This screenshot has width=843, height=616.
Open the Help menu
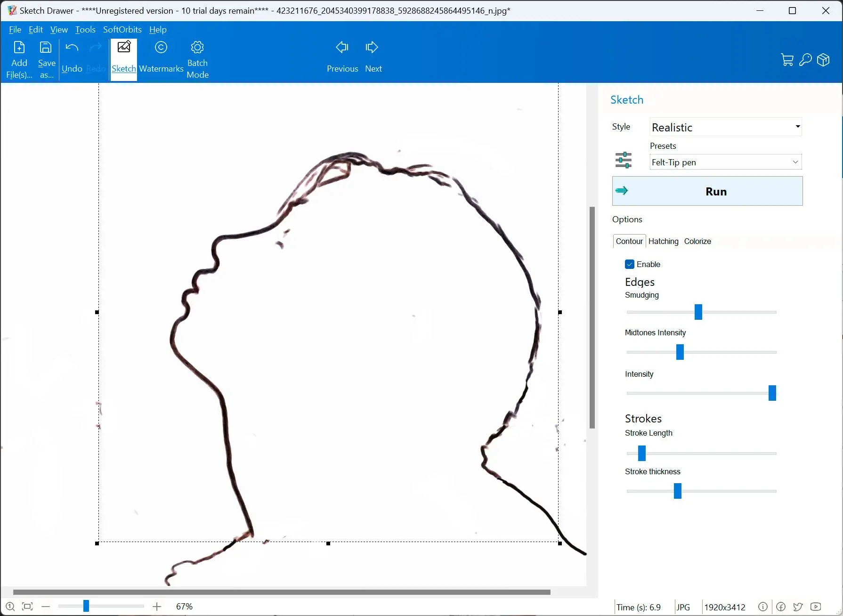click(158, 29)
